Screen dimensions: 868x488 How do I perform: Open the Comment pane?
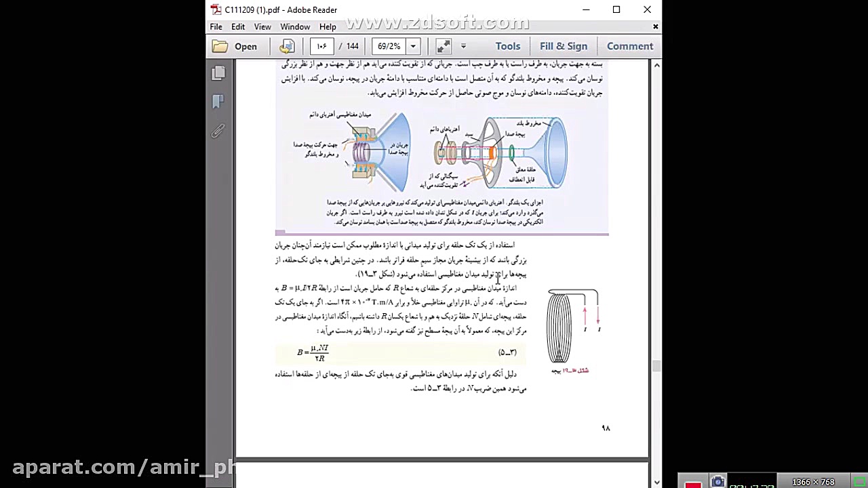click(x=630, y=46)
